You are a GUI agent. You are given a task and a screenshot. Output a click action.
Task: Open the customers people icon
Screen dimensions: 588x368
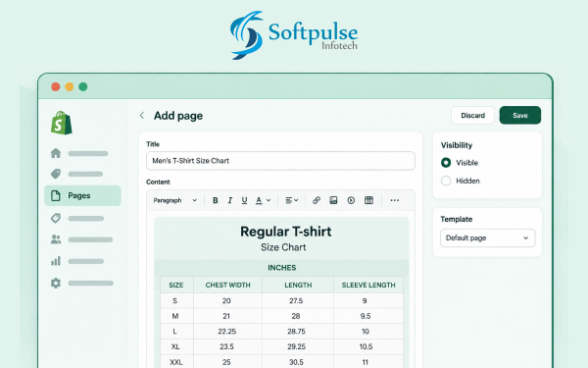click(x=56, y=239)
